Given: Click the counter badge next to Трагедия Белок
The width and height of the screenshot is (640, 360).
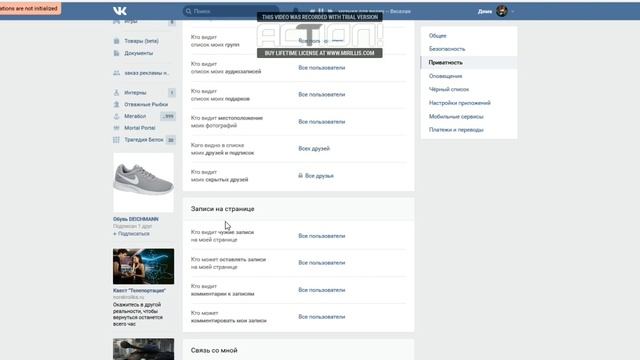Looking at the screenshot, I should (171, 140).
